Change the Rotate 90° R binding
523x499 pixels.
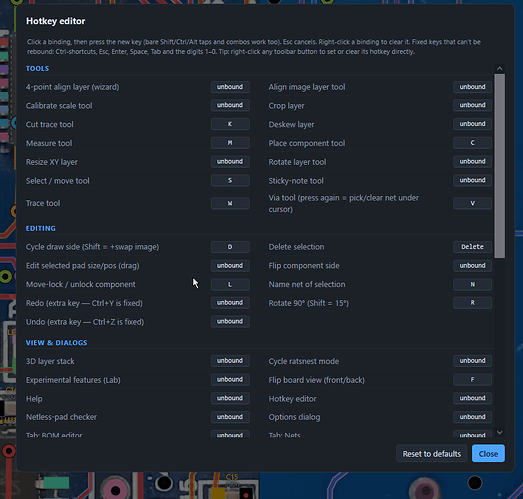click(472, 303)
